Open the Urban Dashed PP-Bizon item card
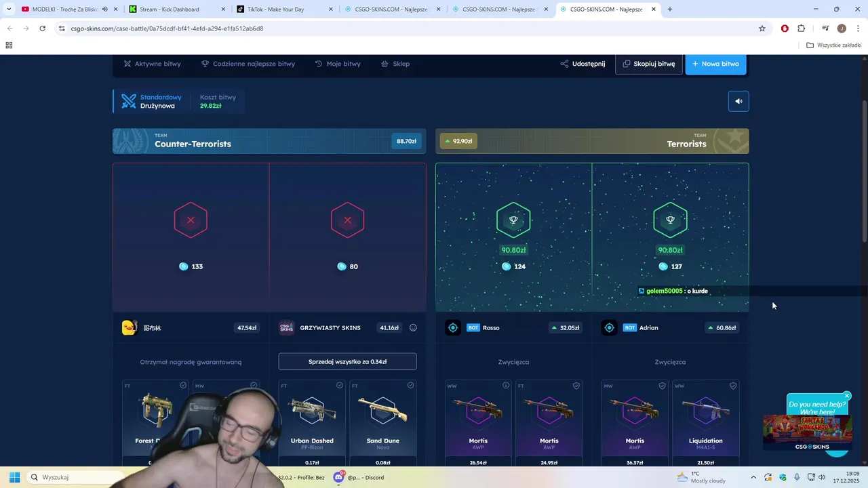The height and width of the screenshot is (488, 868). click(x=313, y=424)
